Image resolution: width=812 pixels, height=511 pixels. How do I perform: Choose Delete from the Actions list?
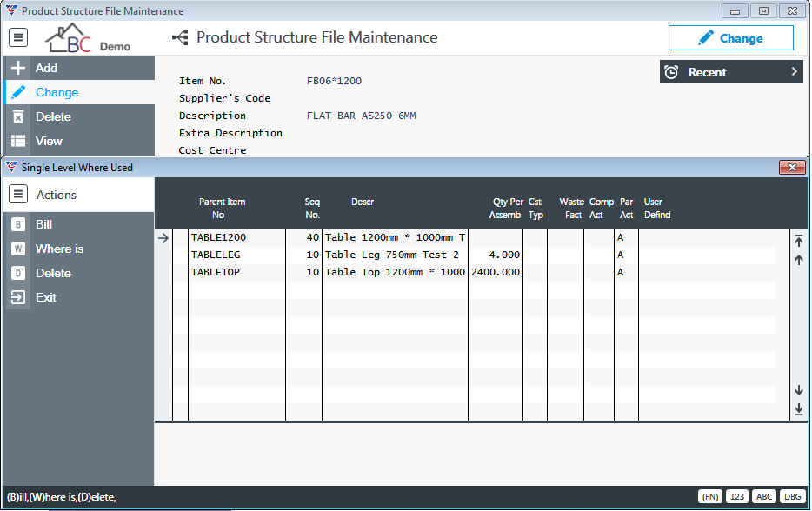[x=79, y=273]
